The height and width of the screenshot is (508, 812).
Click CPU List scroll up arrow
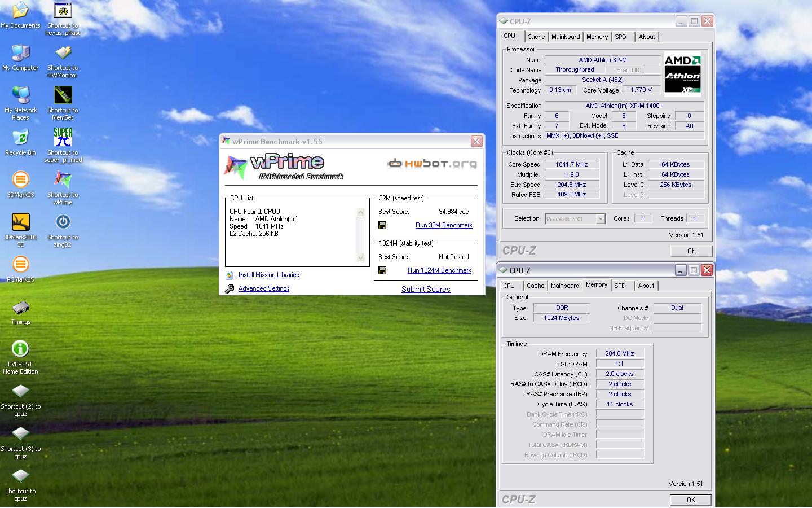(x=361, y=213)
